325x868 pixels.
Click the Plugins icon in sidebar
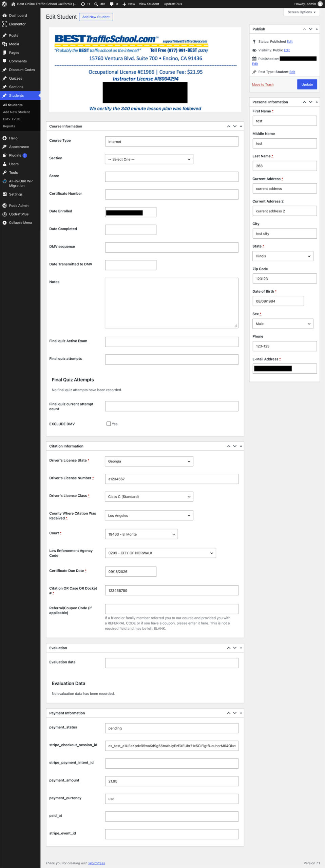tap(4, 155)
